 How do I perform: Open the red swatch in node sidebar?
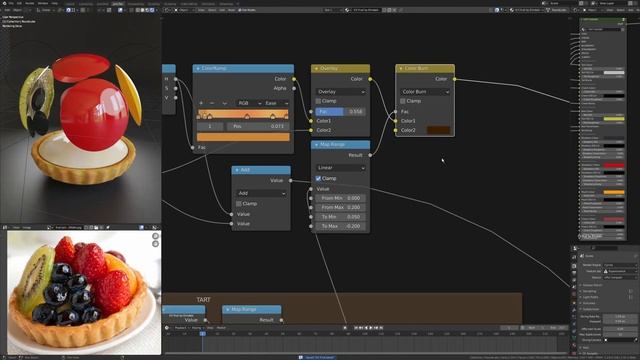[x=614, y=165]
